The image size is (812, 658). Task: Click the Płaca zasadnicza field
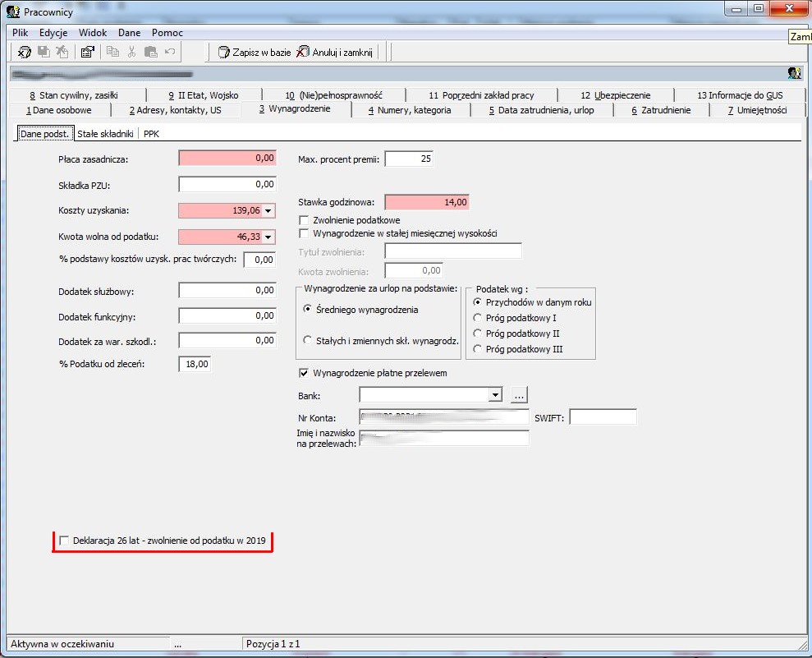[227, 158]
